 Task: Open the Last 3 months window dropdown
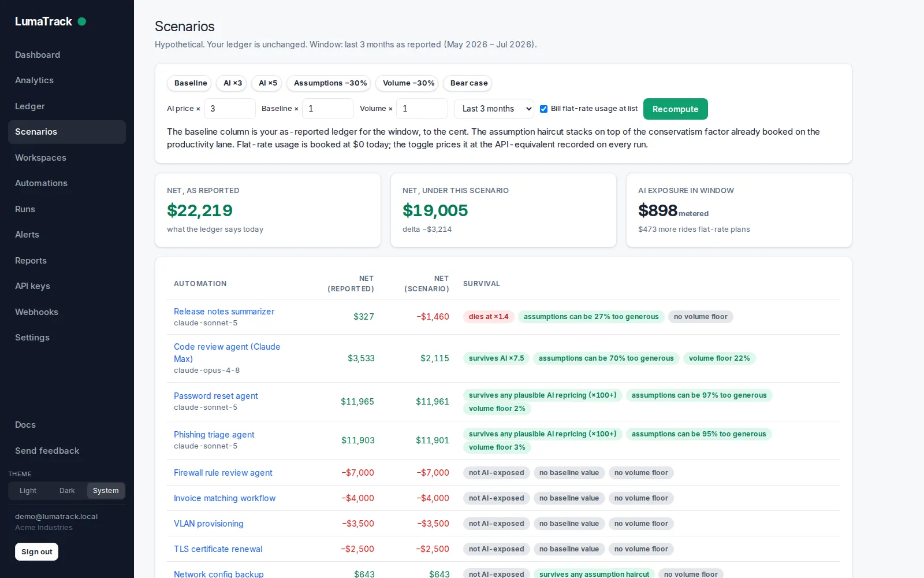[494, 109]
